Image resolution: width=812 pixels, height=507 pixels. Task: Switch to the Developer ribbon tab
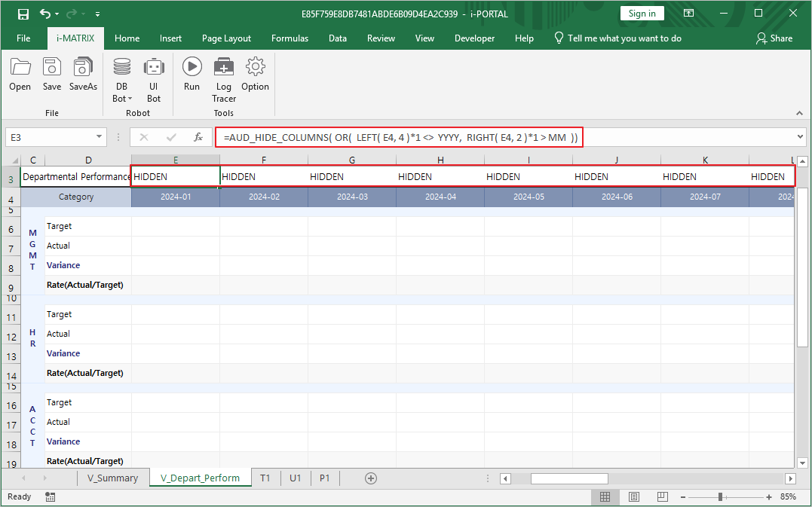(x=474, y=38)
